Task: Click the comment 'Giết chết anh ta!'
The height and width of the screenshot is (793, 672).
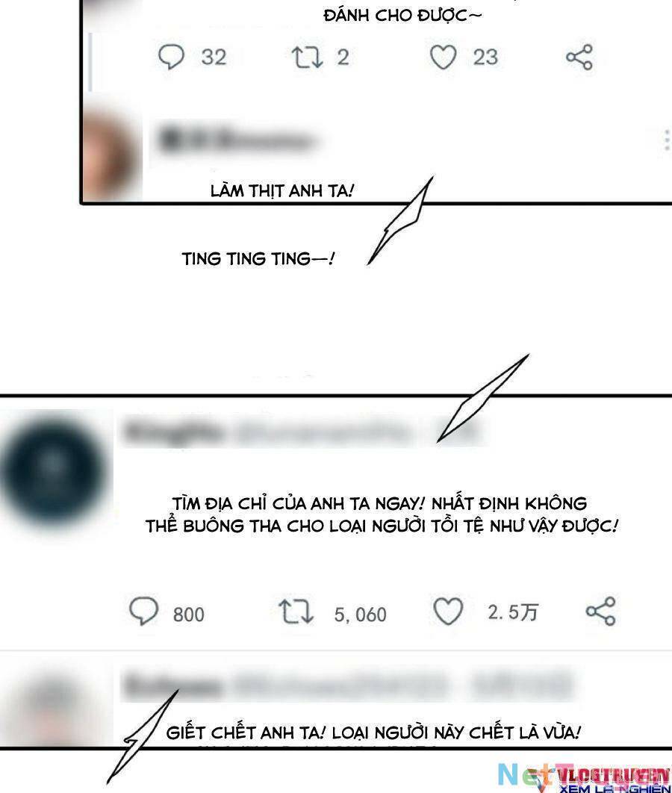Action: pos(373,733)
